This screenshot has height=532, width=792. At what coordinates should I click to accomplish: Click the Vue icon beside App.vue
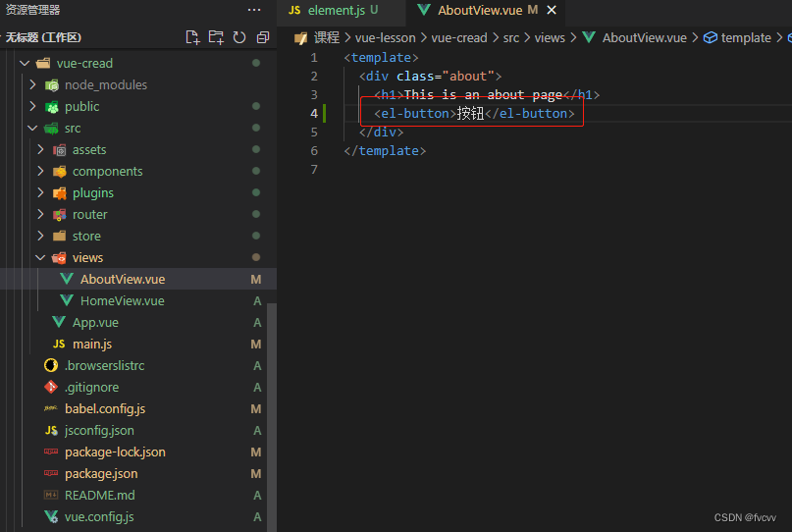point(59,322)
